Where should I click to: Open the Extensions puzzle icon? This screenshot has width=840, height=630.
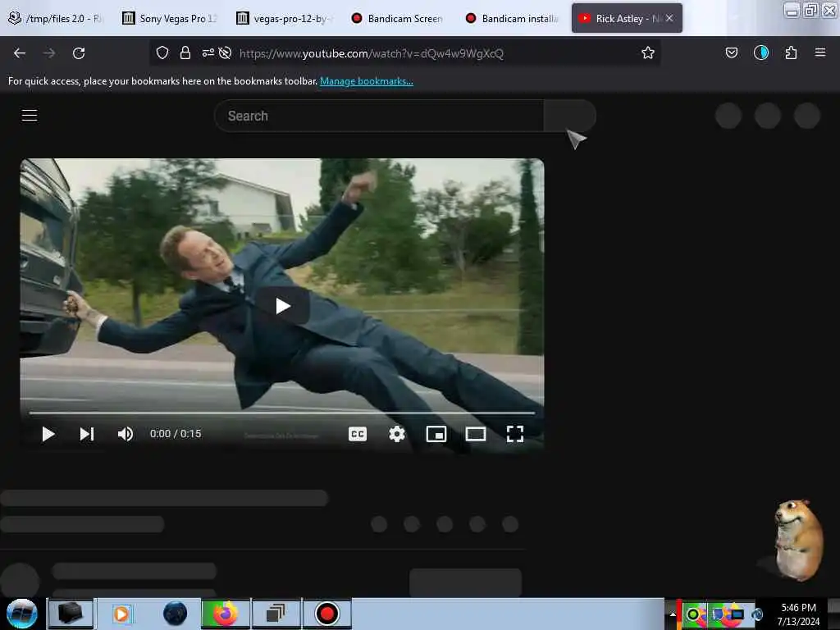click(x=791, y=52)
